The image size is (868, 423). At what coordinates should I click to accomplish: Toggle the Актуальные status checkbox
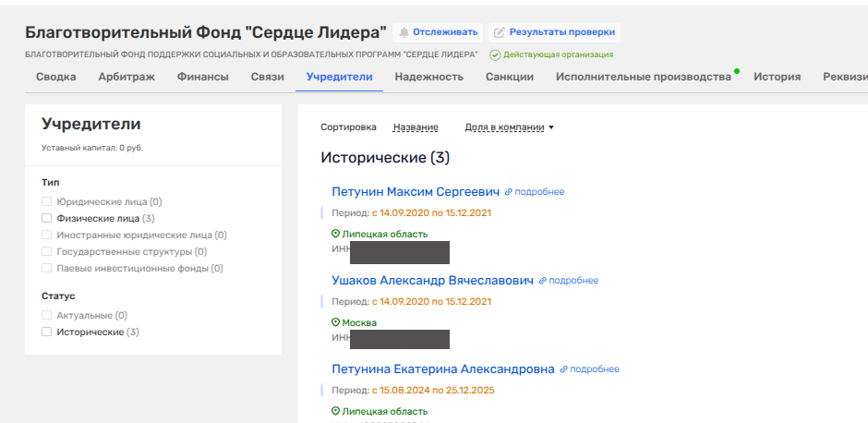[46, 315]
